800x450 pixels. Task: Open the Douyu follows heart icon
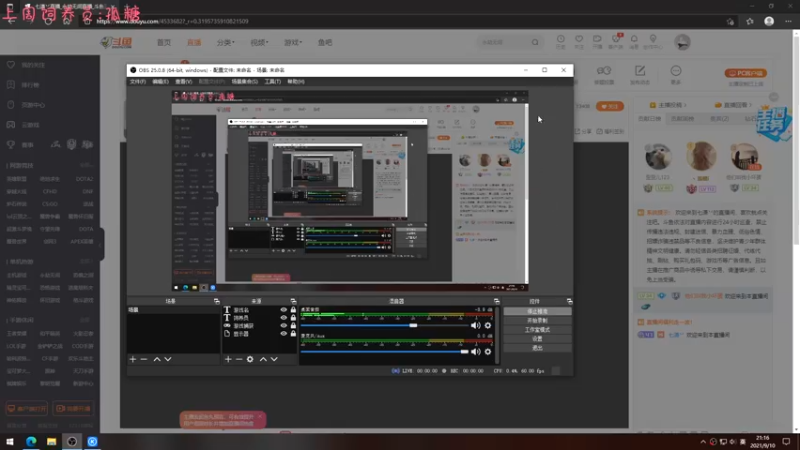point(579,41)
